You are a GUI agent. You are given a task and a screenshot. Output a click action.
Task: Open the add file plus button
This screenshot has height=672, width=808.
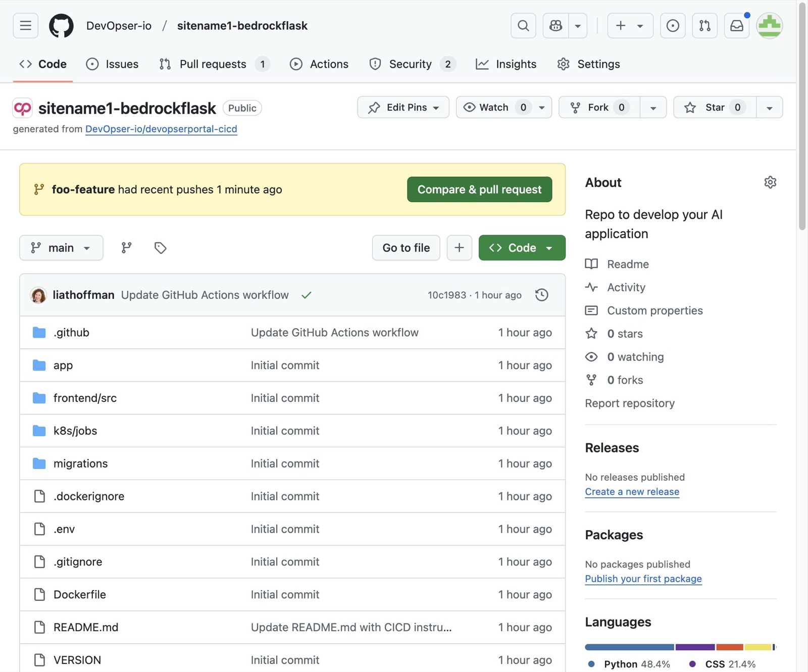click(459, 247)
